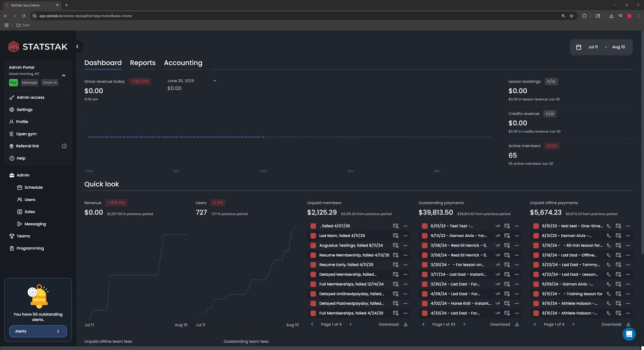644x350 pixels.
Task: Open Chrome downloads icon
Action: pos(611,16)
